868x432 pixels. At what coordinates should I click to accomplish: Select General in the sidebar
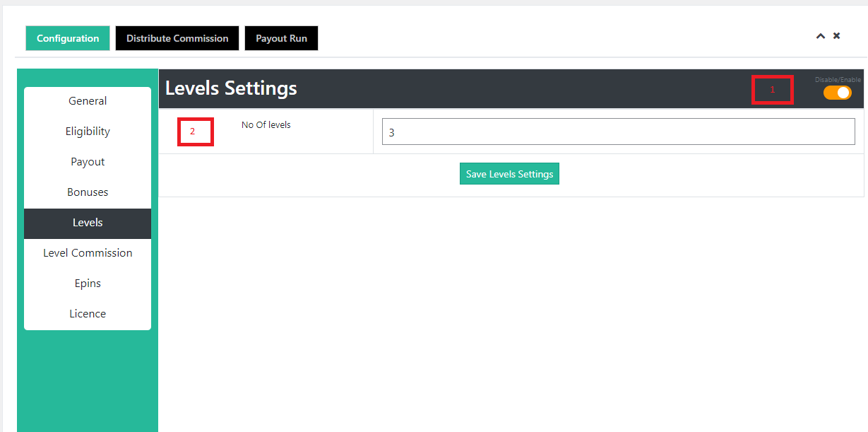click(x=88, y=101)
